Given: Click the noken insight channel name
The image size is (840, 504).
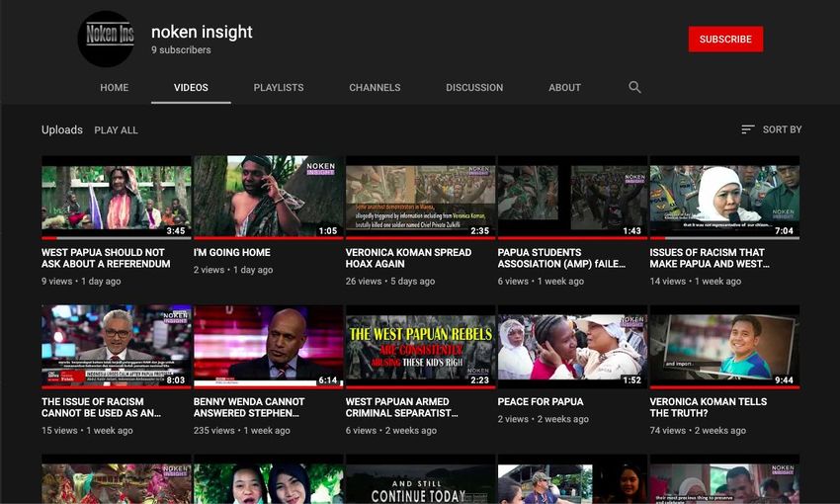Looking at the screenshot, I should click(x=202, y=33).
